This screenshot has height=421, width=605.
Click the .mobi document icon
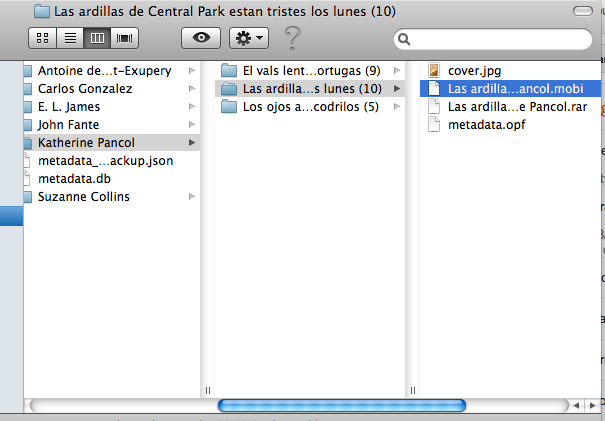point(434,89)
